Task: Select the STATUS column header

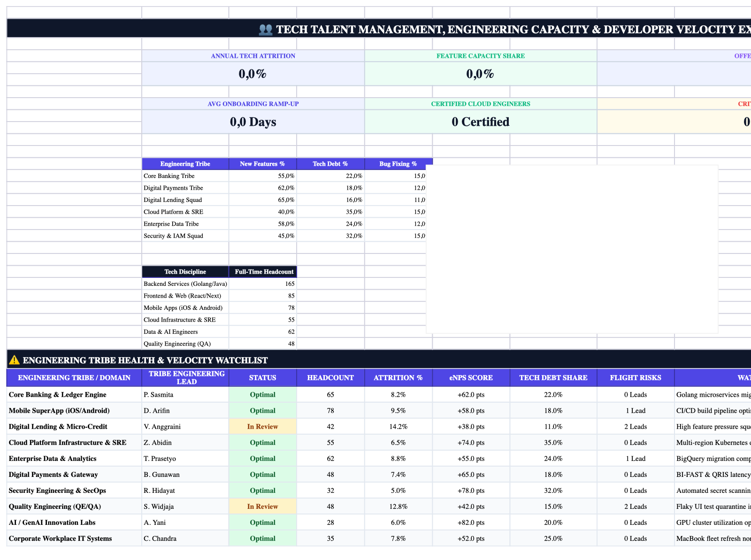Action: click(x=262, y=377)
